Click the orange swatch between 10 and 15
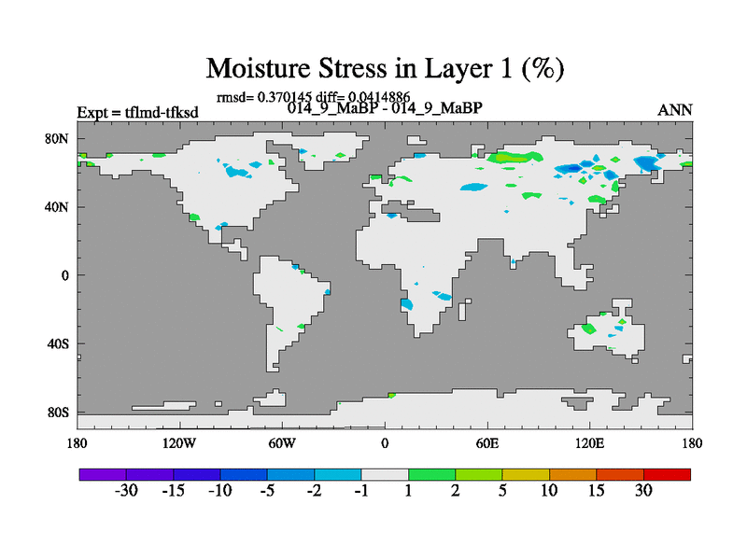This screenshot has height=560, width=747. point(572,474)
